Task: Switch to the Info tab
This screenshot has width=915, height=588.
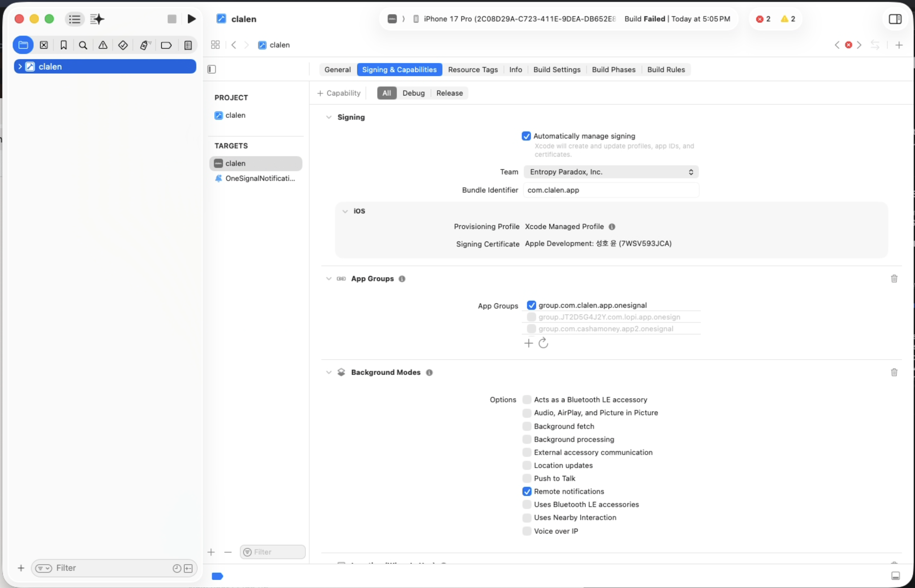Action: click(515, 69)
